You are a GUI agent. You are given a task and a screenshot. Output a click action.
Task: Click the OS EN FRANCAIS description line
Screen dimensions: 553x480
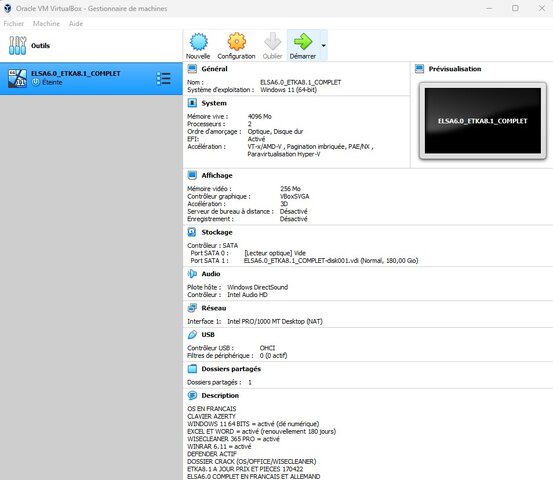212,409
